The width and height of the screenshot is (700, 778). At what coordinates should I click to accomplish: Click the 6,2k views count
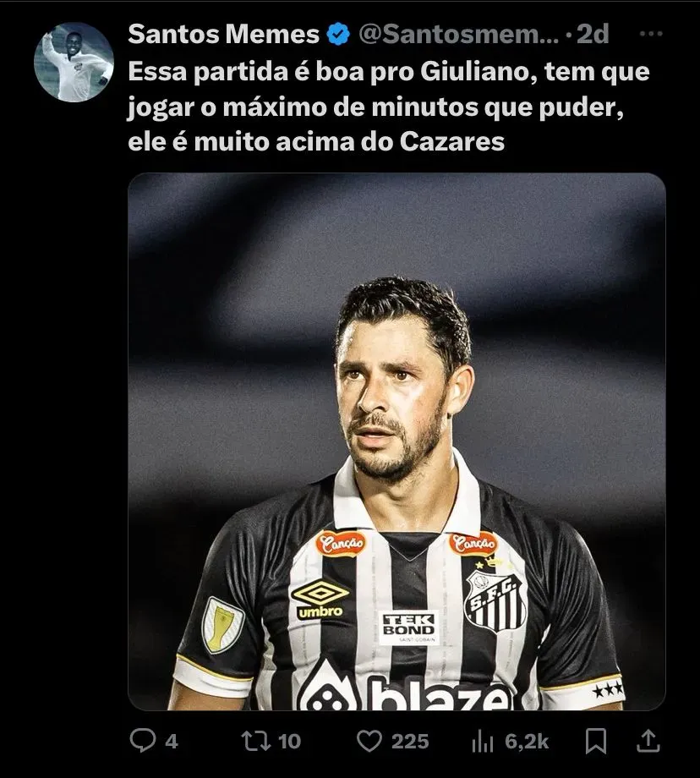click(x=527, y=742)
